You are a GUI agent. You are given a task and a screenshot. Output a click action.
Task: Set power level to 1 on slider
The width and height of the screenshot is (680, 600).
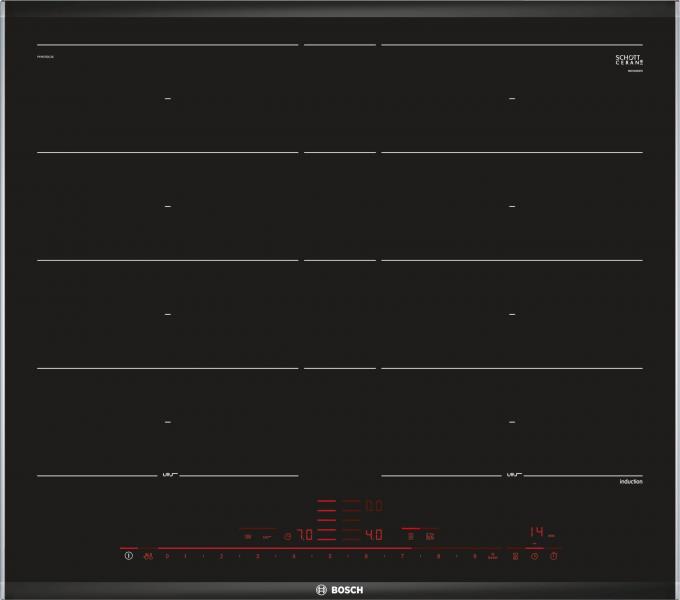(185, 556)
